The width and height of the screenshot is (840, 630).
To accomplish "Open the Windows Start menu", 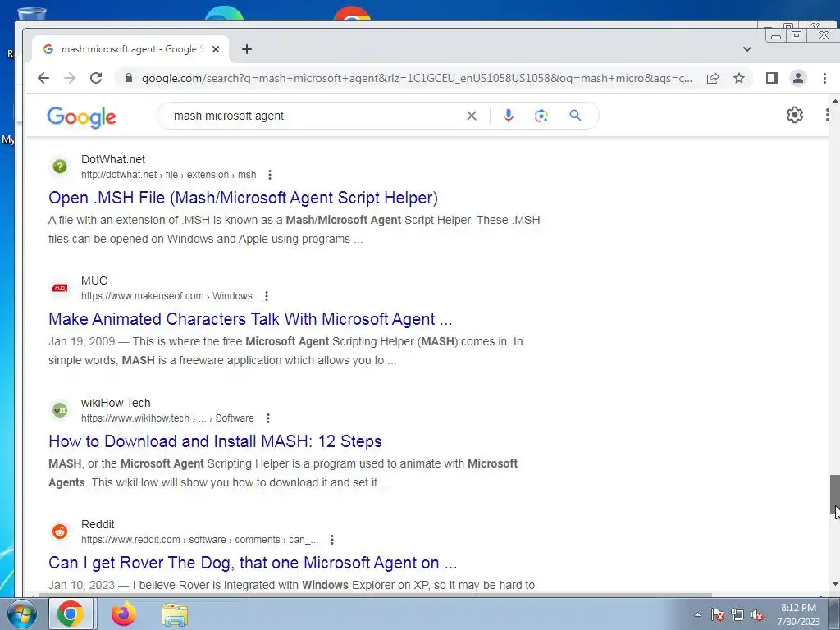I will (21, 614).
